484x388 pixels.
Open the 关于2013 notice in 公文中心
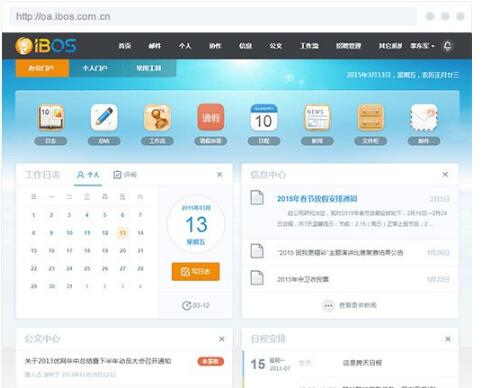98,361
